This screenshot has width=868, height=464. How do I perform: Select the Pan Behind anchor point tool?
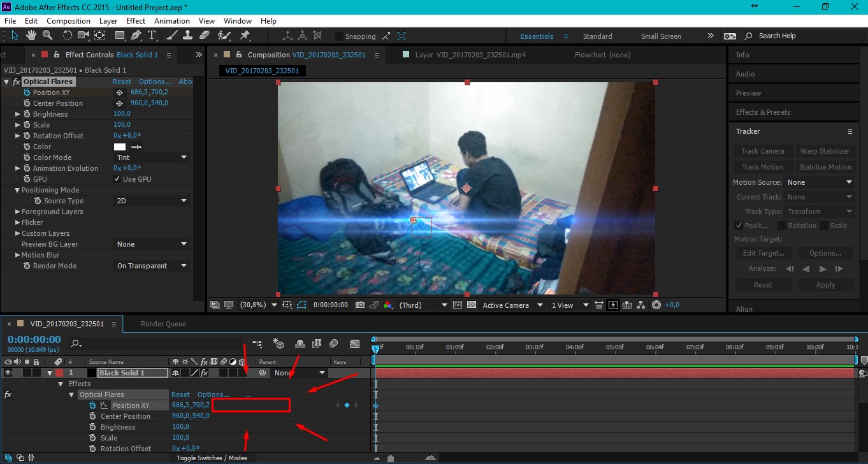tap(100, 35)
